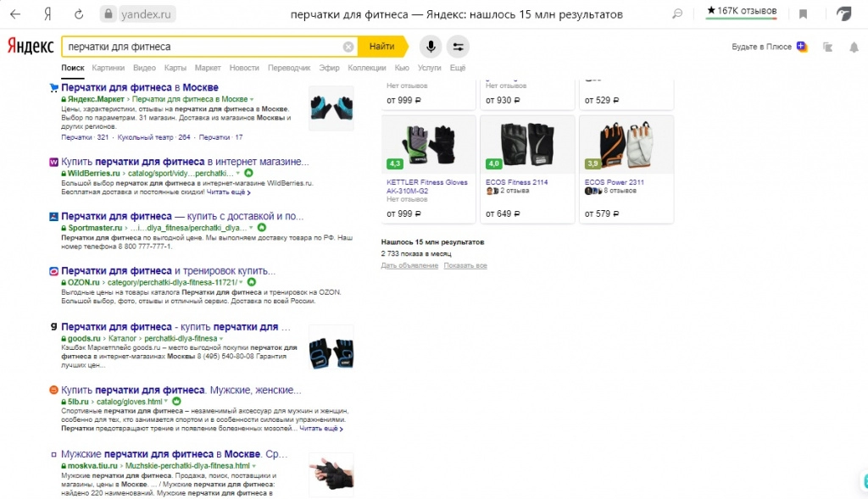
Task: Open Будьте в Плюсе link
Action: pyautogui.click(x=761, y=47)
